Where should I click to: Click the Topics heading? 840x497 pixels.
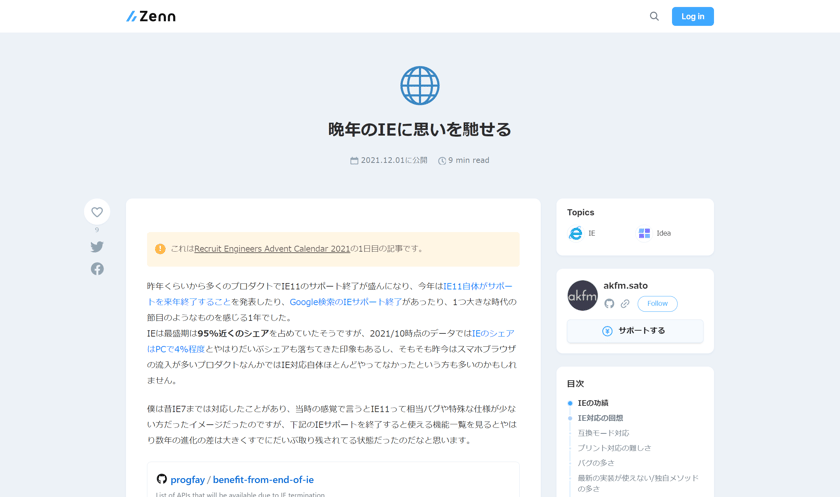581,213
